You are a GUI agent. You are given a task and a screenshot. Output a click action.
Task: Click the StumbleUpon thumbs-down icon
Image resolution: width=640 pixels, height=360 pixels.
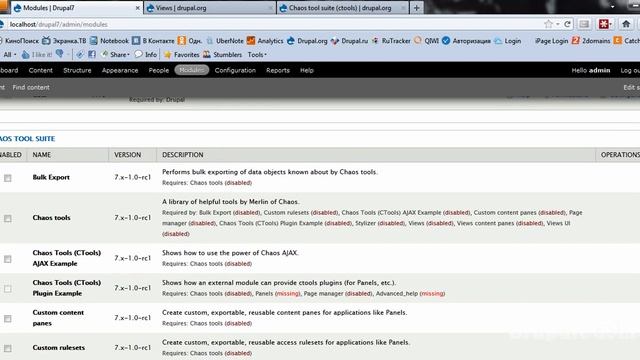point(60,54)
